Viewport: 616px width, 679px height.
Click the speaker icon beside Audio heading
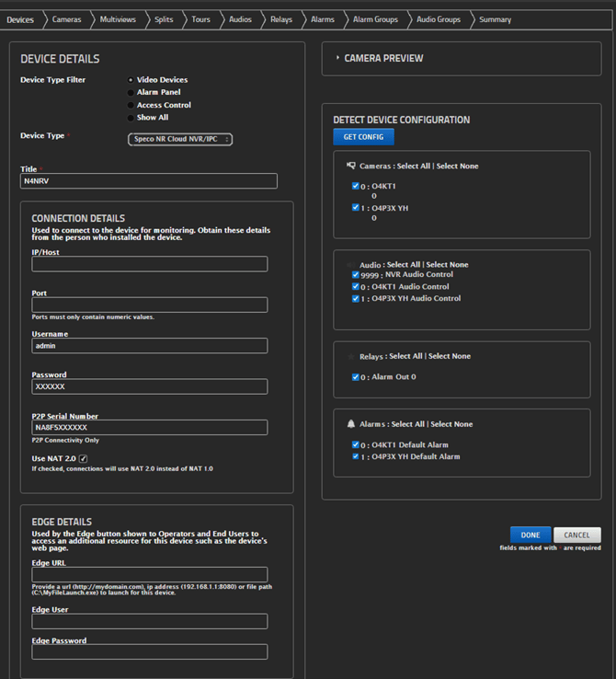pyautogui.click(x=351, y=264)
